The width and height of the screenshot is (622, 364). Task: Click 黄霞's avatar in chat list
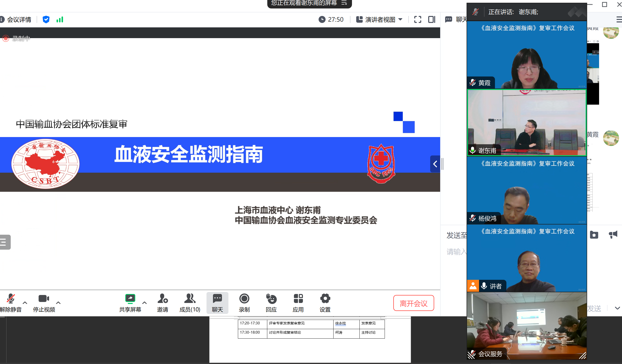click(x=611, y=138)
